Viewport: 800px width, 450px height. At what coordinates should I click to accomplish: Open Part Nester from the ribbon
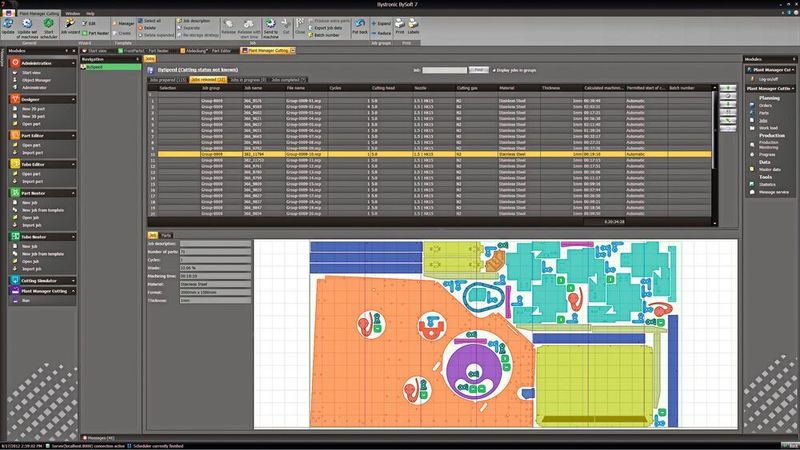[x=95, y=33]
